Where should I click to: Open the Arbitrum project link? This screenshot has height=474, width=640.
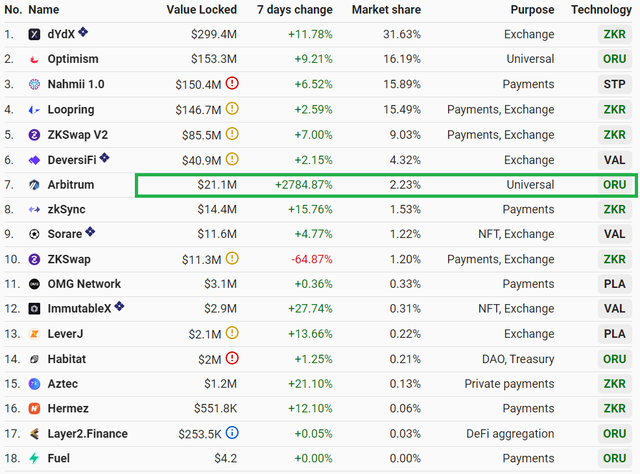pyautogui.click(x=71, y=185)
